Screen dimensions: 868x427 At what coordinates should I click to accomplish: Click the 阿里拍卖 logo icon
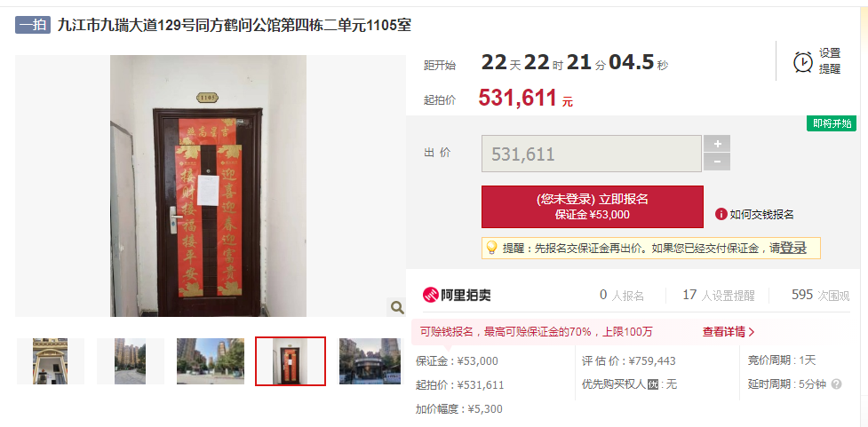tap(431, 295)
